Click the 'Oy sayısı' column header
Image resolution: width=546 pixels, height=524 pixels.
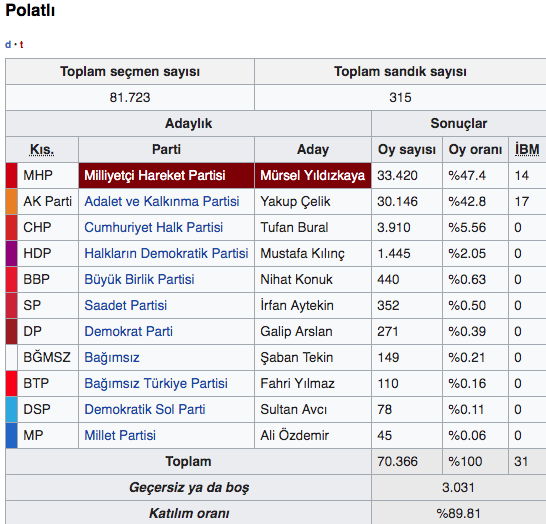pos(407,150)
